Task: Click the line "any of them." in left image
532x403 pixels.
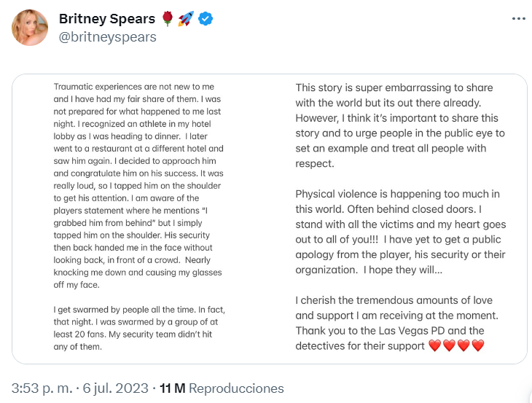Action: [77, 347]
